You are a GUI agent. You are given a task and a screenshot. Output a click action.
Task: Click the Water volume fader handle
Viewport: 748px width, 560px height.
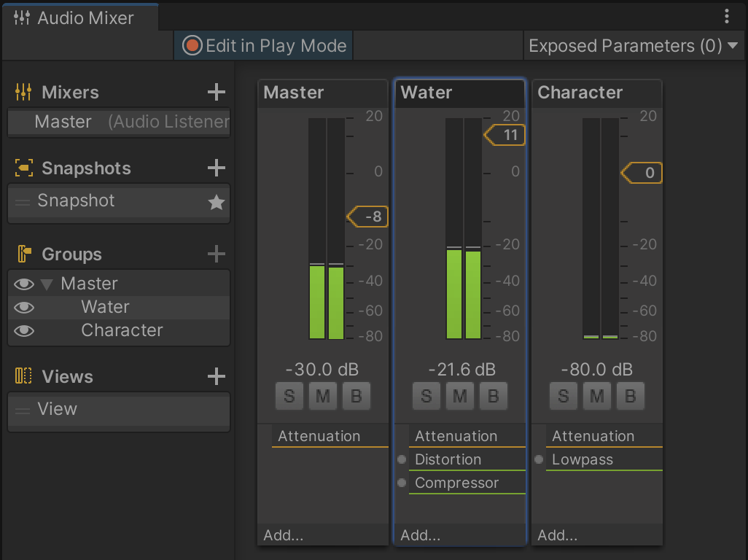[505, 135]
